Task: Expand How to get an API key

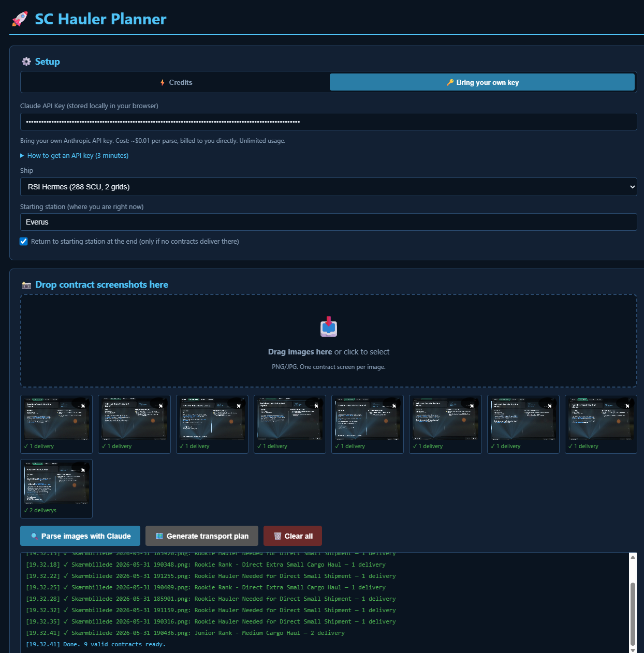Action: click(75, 155)
